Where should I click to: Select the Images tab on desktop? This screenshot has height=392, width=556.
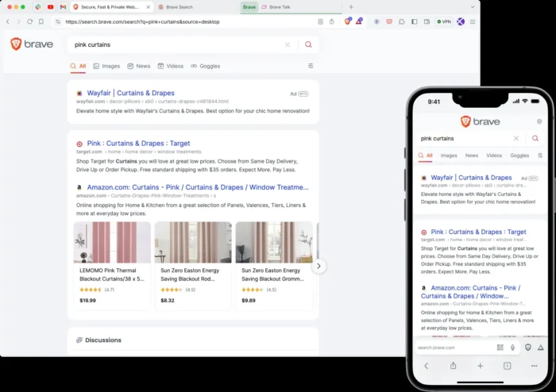pyautogui.click(x=106, y=66)
